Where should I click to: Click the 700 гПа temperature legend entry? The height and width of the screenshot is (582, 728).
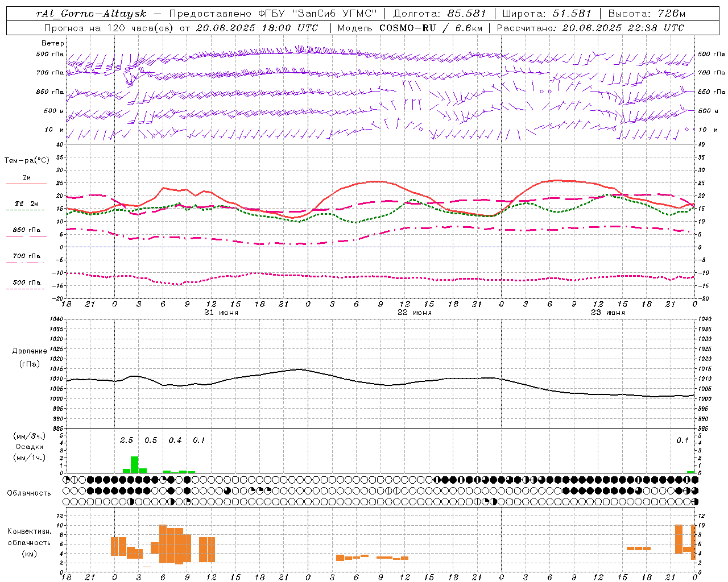click(27, 256)
